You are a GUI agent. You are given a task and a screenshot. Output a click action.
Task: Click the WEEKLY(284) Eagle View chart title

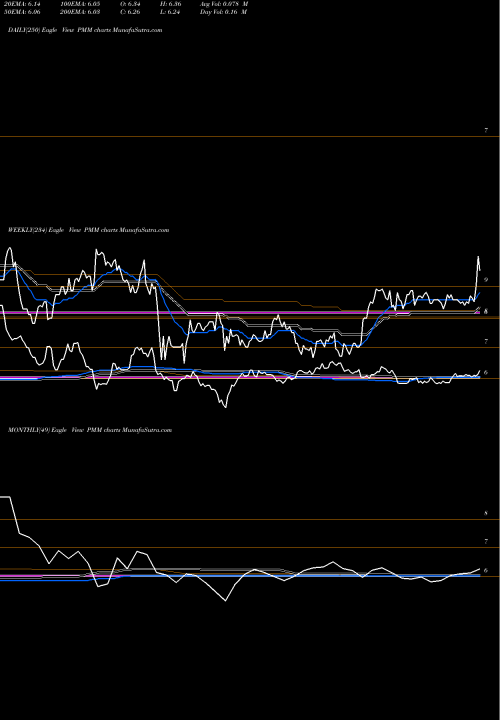pyautogui.click(x=89, y=230)
